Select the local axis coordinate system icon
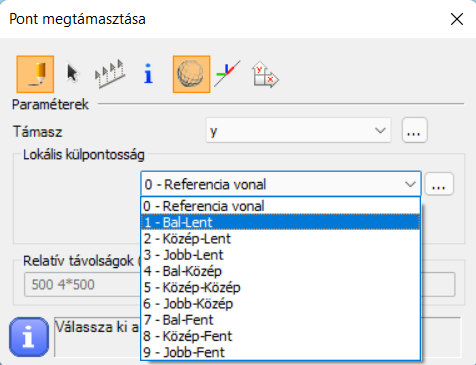The image size is (476, 365). [227, 74]
